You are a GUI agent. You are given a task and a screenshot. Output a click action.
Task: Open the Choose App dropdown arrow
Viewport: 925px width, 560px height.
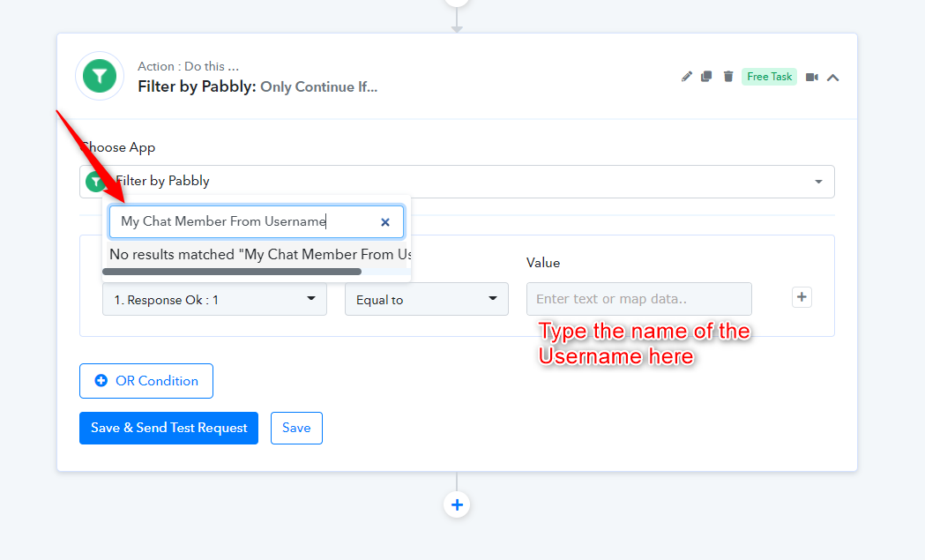pos(819,182)
